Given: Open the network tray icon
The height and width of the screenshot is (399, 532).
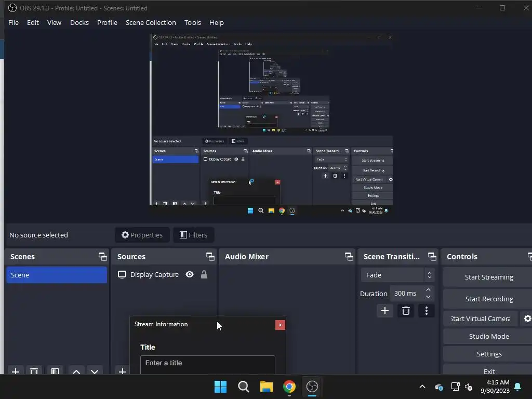Looking at the screenshot, I should pyautogui.click(x=455, y=387).
